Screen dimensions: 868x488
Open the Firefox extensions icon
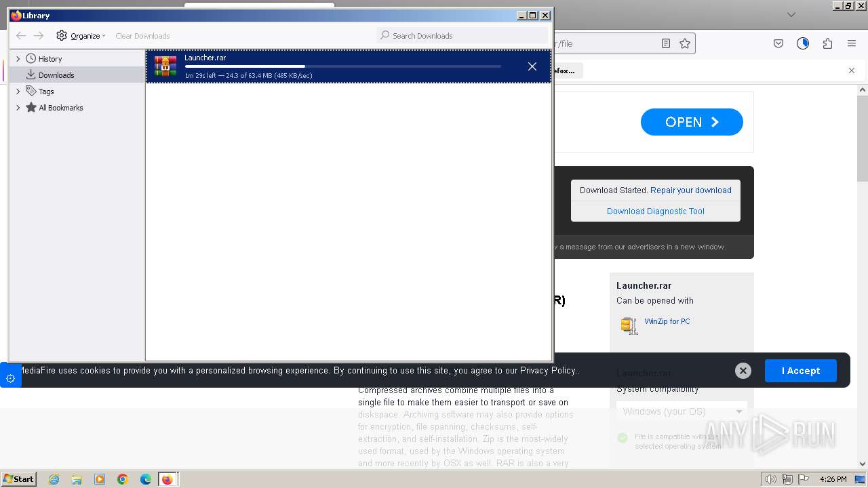827,43
